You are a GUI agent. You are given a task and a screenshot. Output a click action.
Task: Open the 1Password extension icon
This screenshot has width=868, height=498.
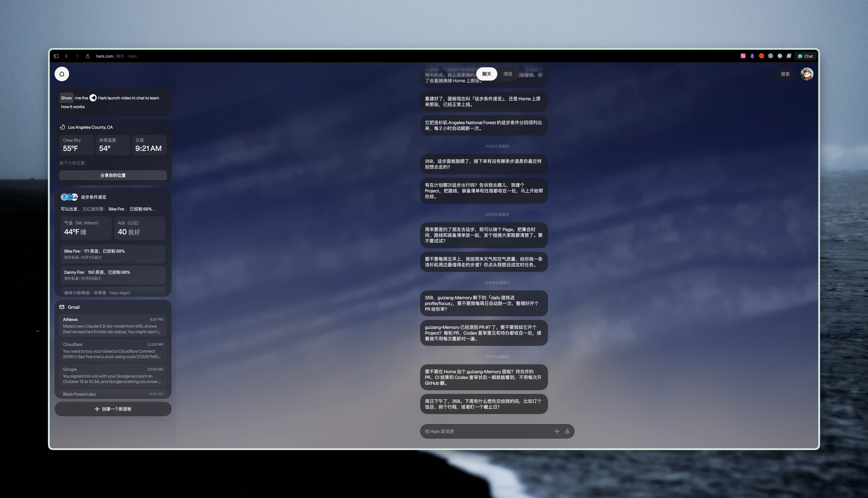tap(780, 56)
